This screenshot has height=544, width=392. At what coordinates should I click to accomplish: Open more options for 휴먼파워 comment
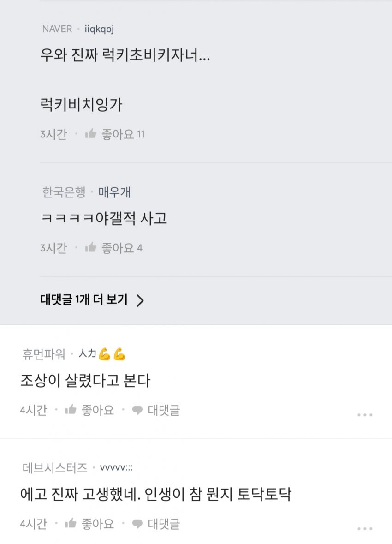tap(364, 415)
